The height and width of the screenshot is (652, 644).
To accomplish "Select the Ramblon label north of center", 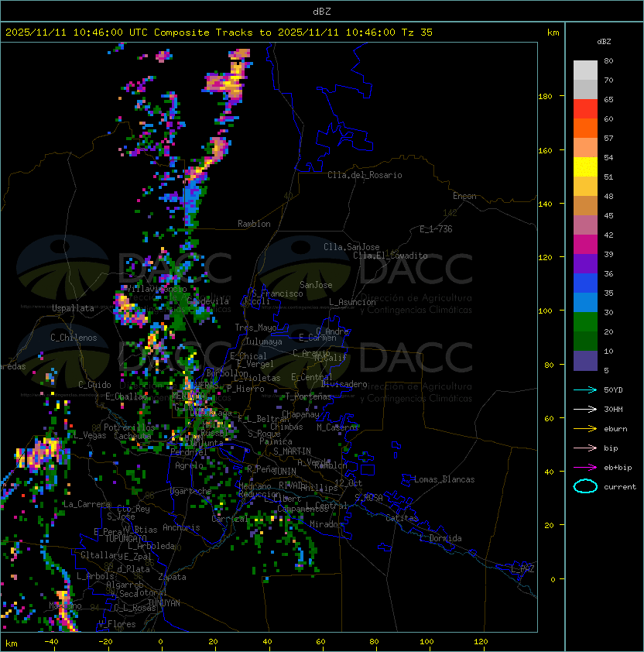I will click(254, 224).
